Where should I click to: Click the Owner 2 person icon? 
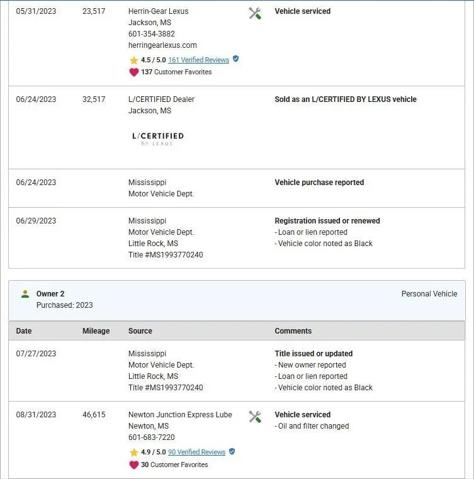pos(25,294)
